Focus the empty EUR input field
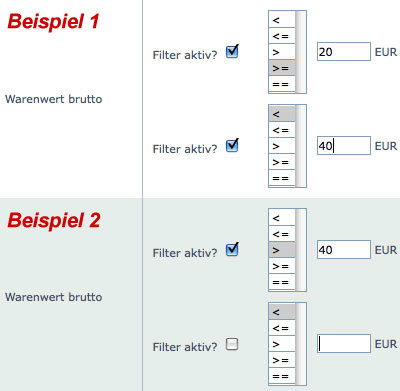The width and height of the screenshot is (400, 391). click(344, 344)
